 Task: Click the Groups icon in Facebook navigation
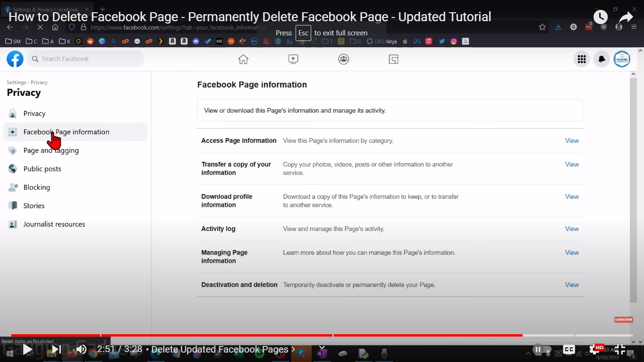(343, 58)
